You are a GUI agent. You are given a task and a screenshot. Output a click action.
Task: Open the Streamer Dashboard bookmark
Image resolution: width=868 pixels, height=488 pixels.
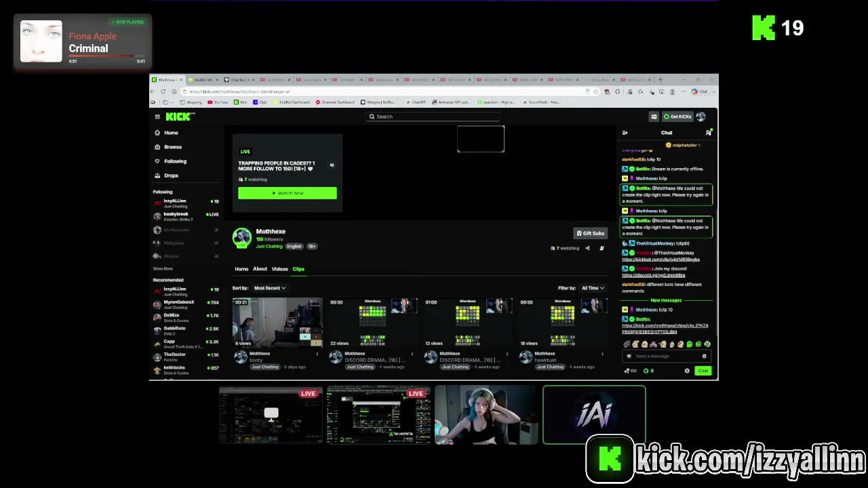(335, 102)
